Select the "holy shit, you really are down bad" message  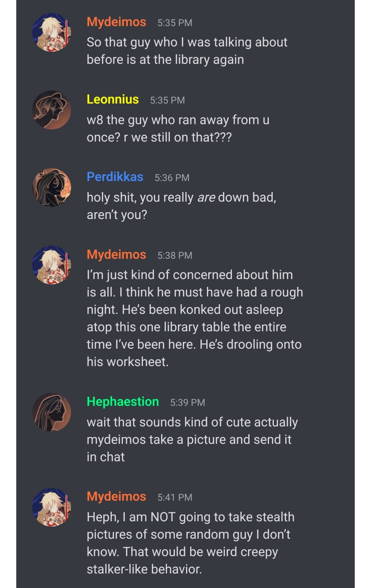[x=181, y=206]
